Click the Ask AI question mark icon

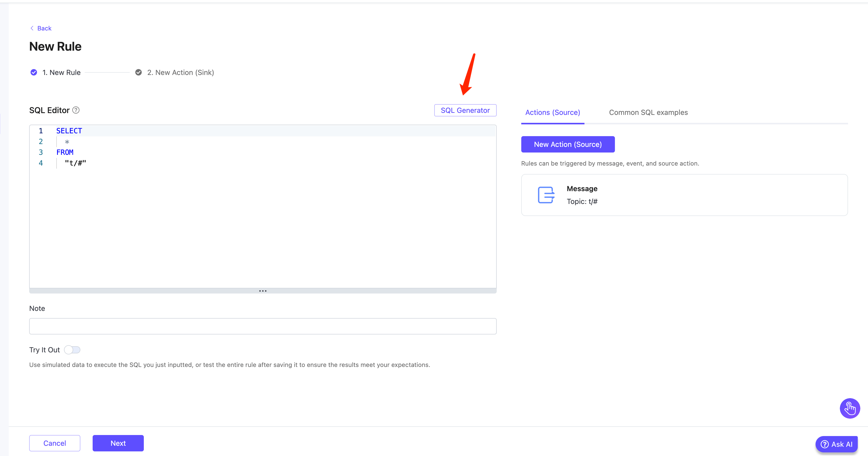point(824,444)
